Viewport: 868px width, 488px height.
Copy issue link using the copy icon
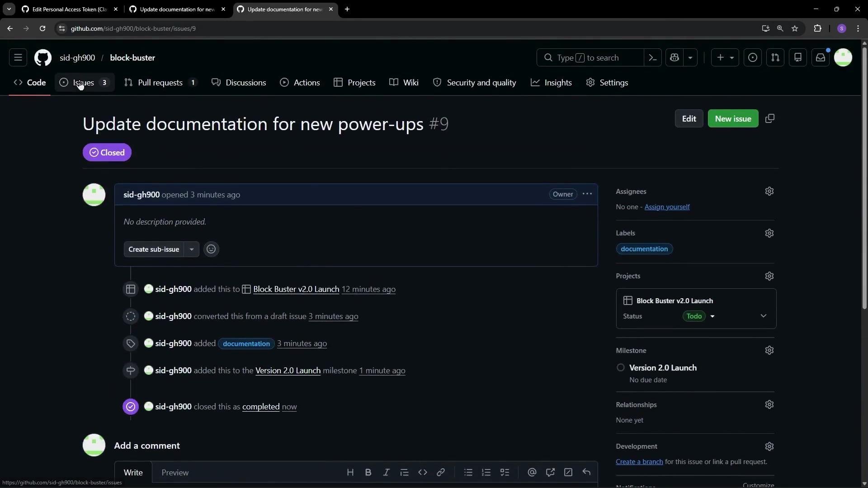[770, 118]
